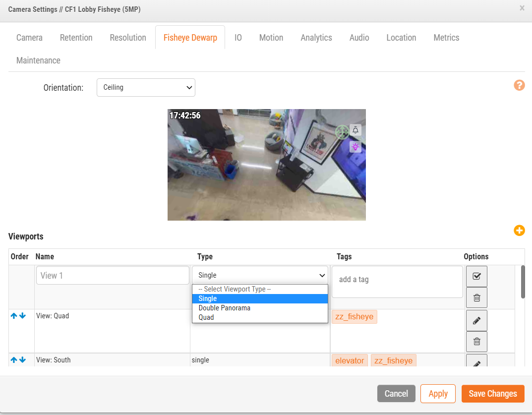Click the Type column header
This screenshot has width=532, height=415.
click(x=205, y=256)
